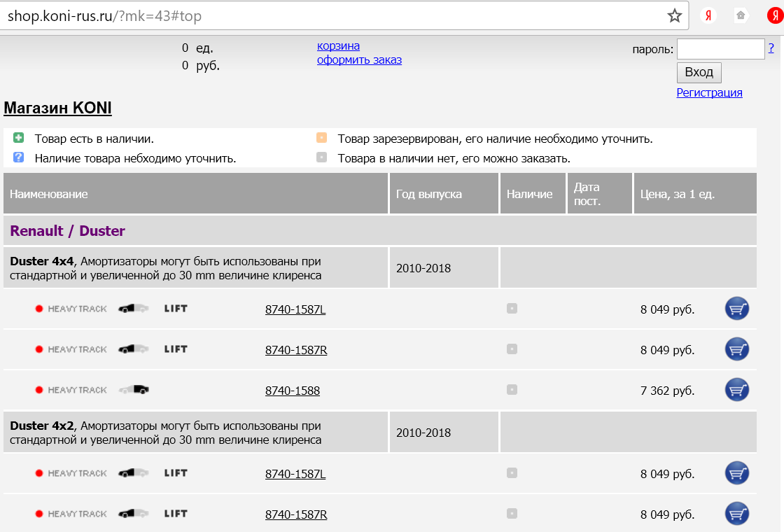Open the Магазин KONI heading link

57,108
